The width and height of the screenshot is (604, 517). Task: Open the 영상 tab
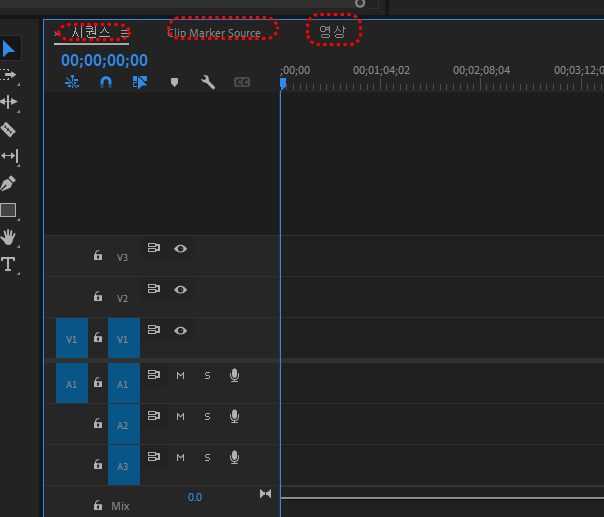(x=332, y=32)
